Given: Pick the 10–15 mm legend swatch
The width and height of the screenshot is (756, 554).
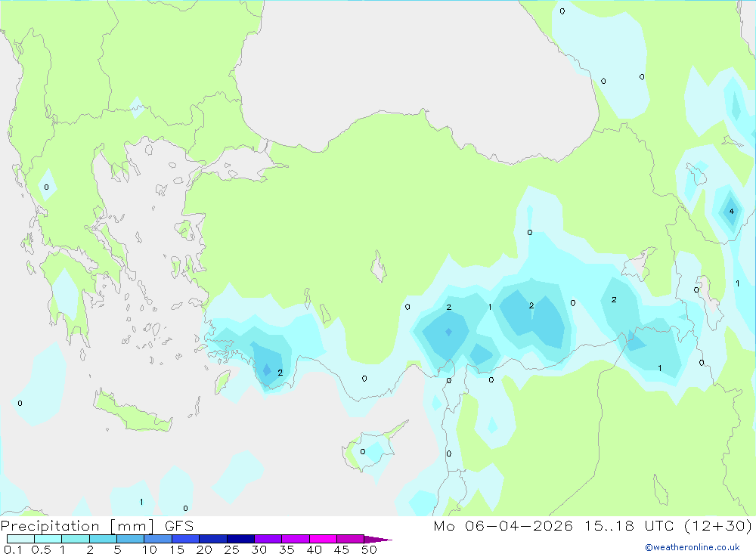Looking at the screenshot, I should coord(158,539).
